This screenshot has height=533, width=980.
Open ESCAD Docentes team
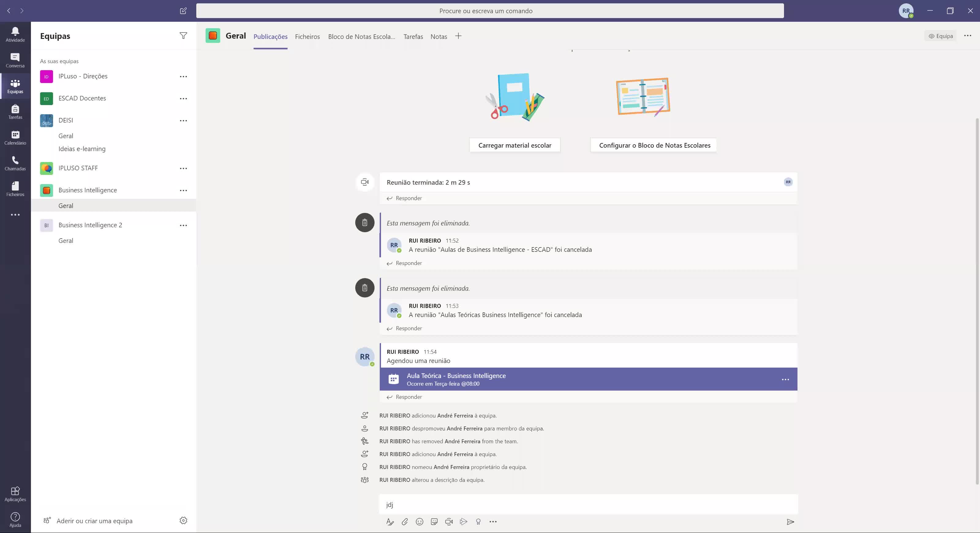[x=82, y=98]
